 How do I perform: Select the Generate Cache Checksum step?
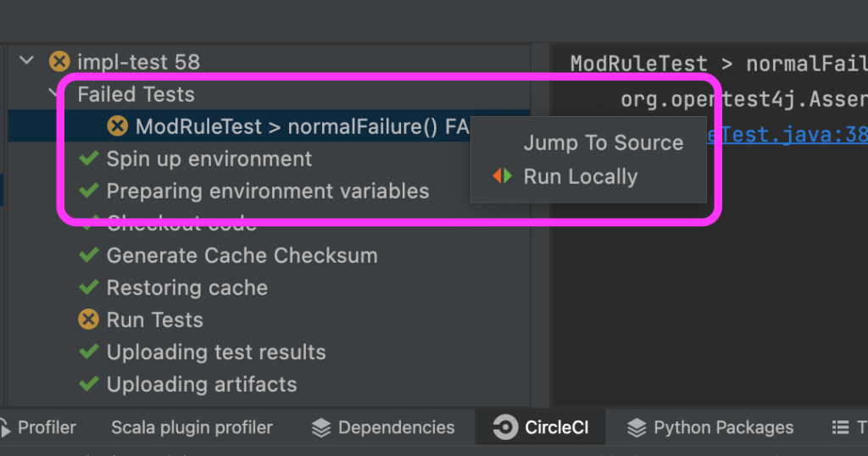coord(242,256)
